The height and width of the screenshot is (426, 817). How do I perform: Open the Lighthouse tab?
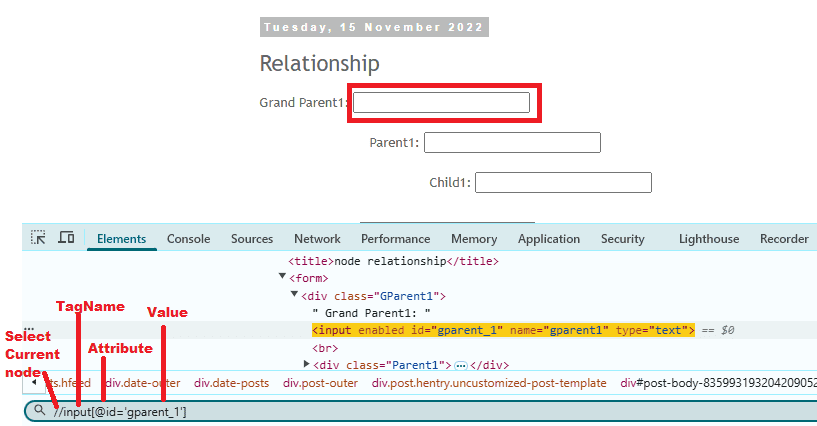click(708, 239)
